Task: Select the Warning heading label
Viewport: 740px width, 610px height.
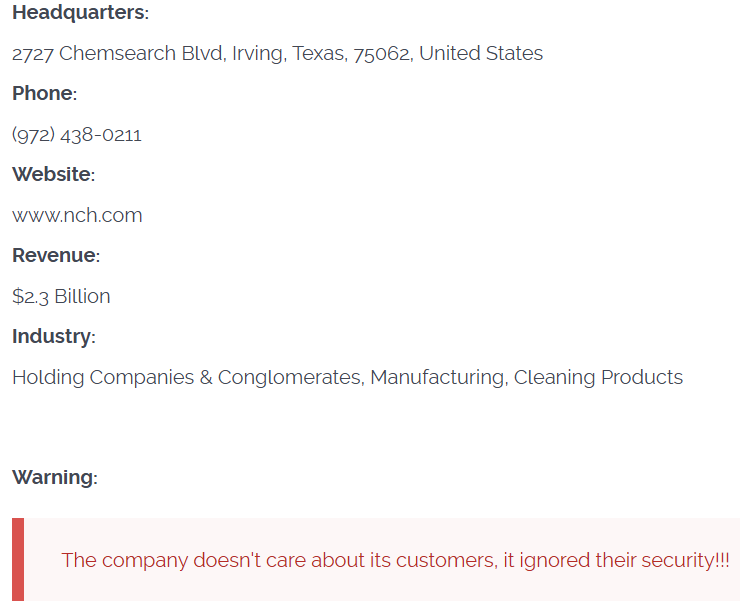Action: coord(53,477)
